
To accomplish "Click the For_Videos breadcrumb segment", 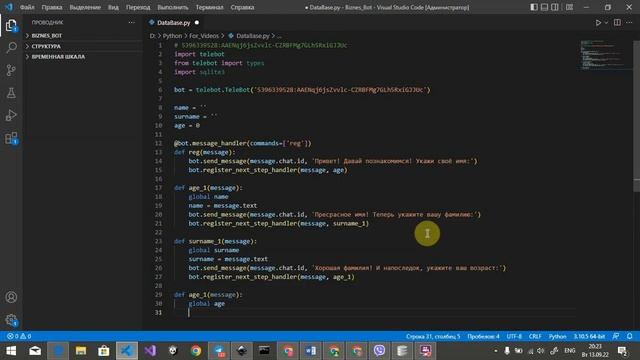I will coord(204,36).
